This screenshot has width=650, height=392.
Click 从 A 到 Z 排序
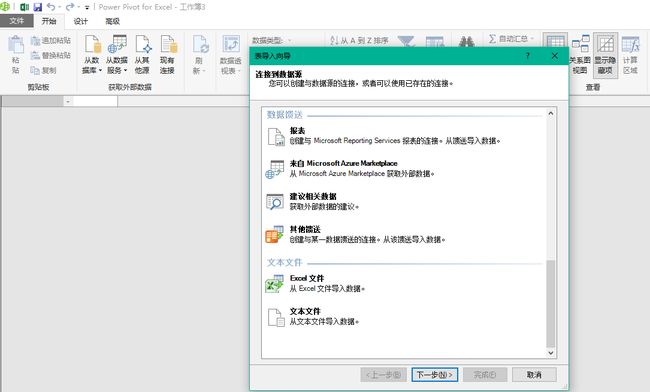359,41
